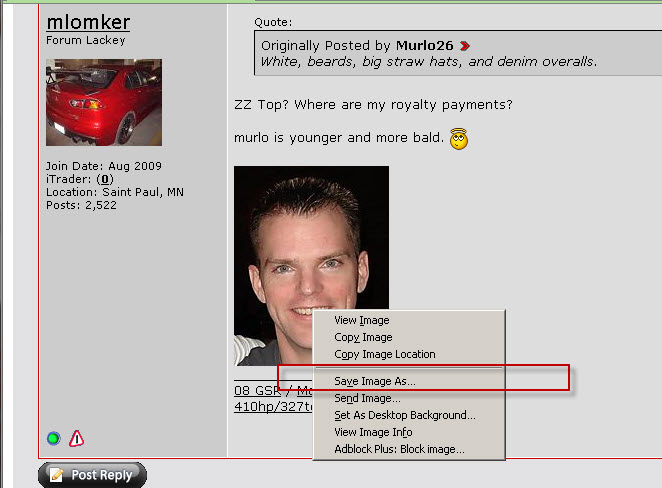
Task: Click the green online status icon
Action: (54, 439)
